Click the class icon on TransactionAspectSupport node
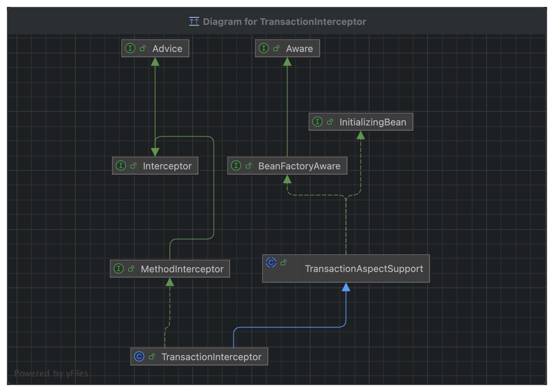This screenshot has width=554, height=392. (x=271, y=262)
